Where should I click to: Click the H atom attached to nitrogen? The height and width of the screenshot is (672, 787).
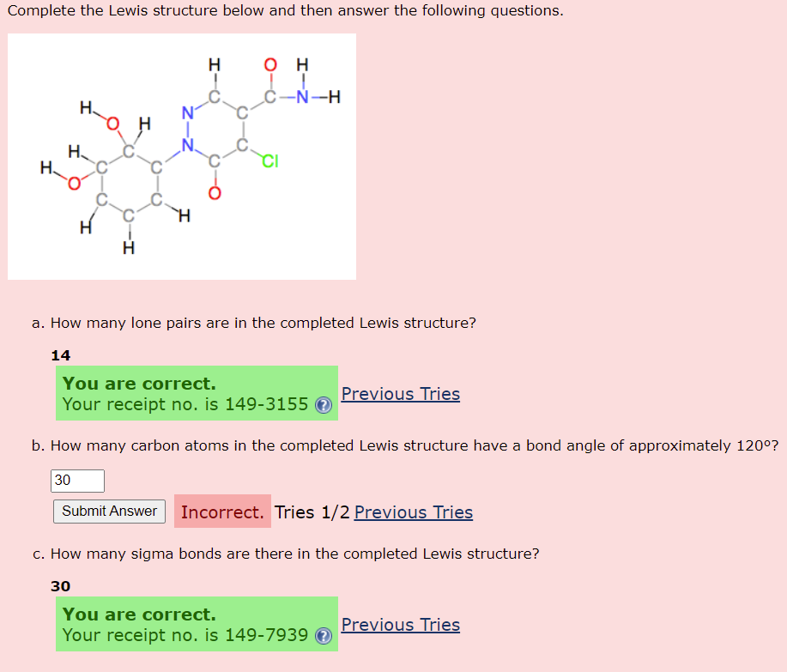coord(334,96)
